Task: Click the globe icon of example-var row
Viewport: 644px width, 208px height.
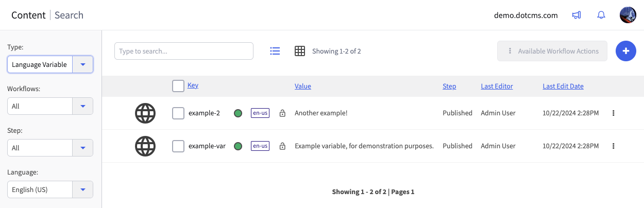Action: pos(145,146)
